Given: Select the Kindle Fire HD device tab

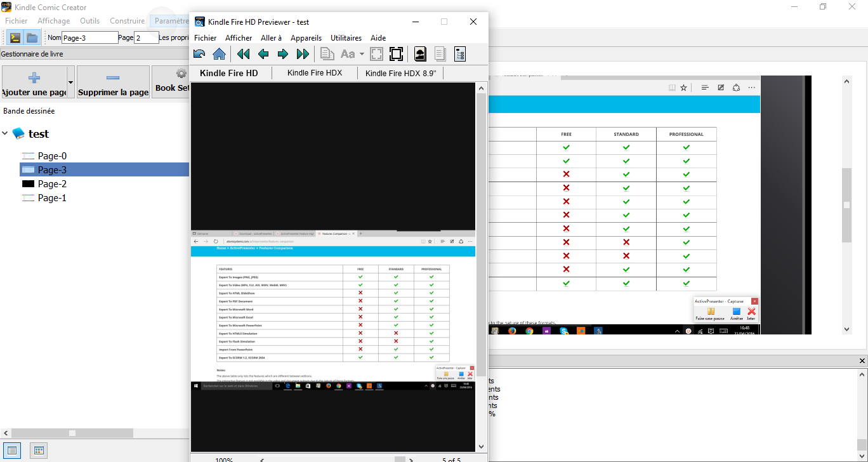Looking at the screenshot, I should tap(229, 73).
